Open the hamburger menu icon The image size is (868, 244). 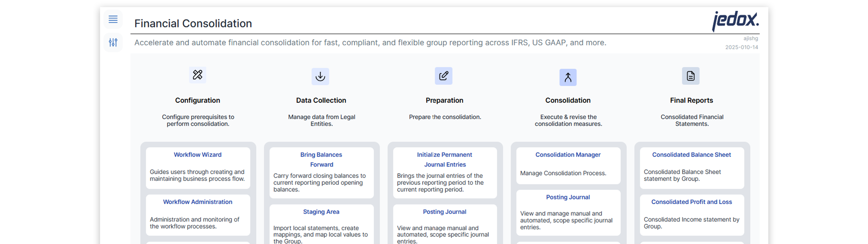coord(113,19)
